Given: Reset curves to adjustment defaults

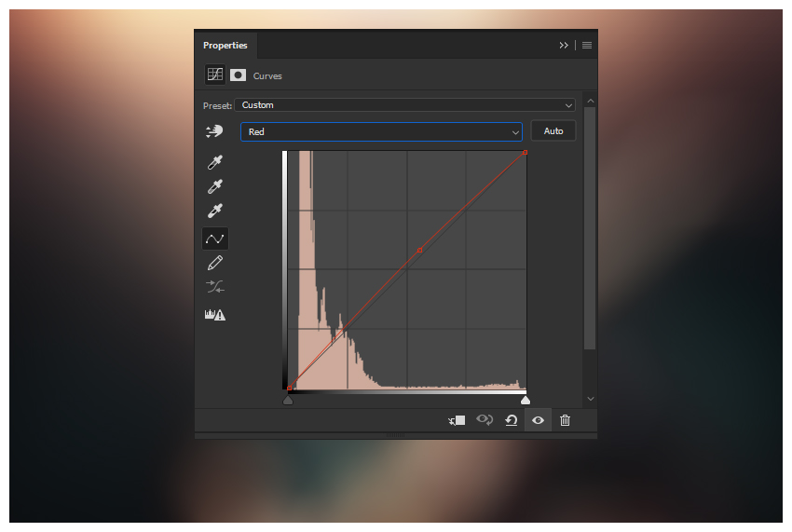Looking at the screenshot, I should (512, 420).
